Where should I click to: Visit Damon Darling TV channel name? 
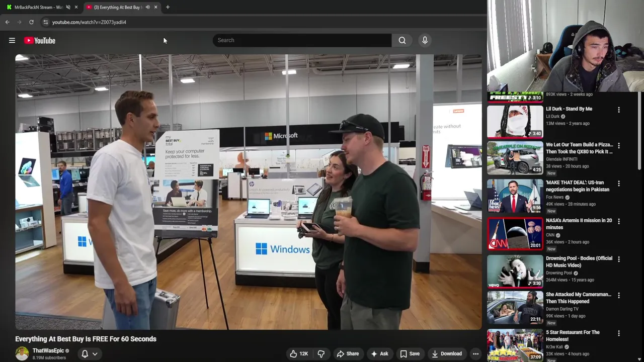tap(562, 309)
